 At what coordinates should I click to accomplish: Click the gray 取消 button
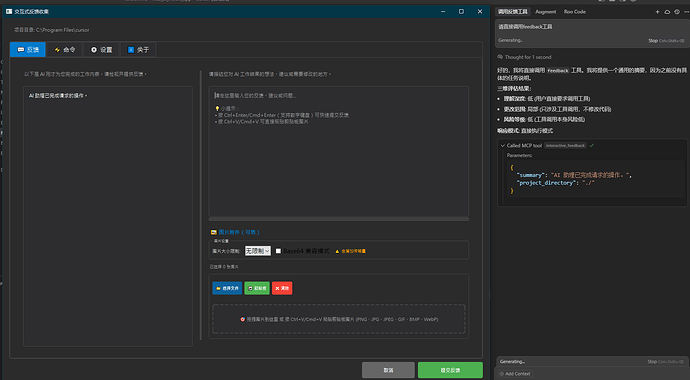(388, 370)
